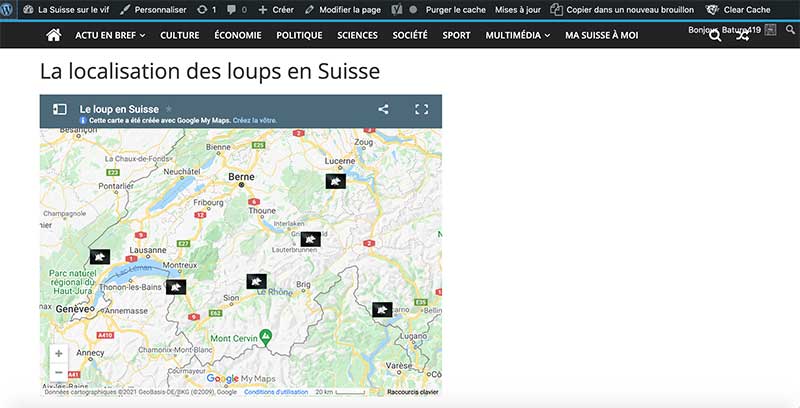Share the Le loup en Suisse map
The height and width of the screenshot is (408, 800).
(x=383, y=109)
